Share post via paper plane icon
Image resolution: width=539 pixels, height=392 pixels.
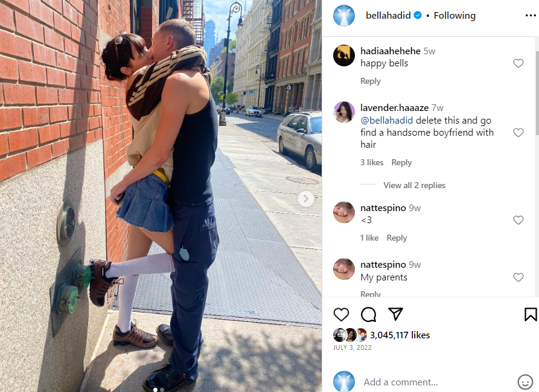point(395,314)
